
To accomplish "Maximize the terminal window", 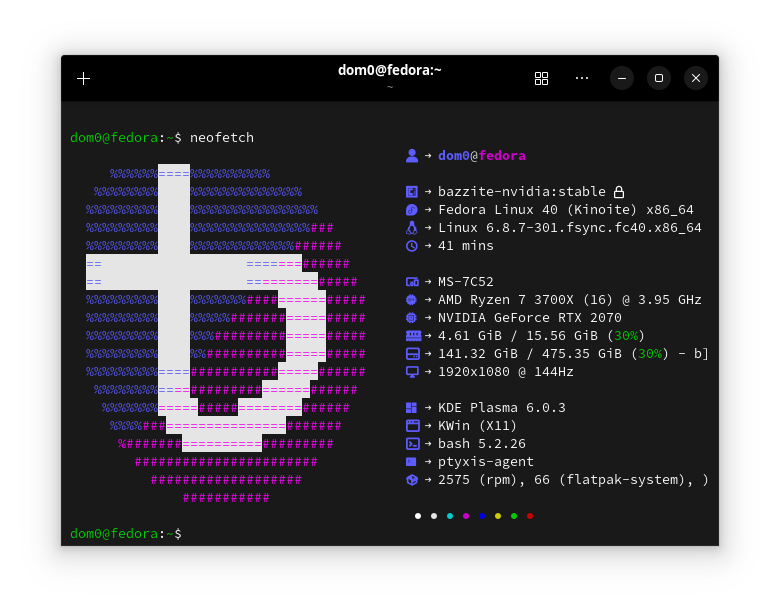I will tap(659, 78).
